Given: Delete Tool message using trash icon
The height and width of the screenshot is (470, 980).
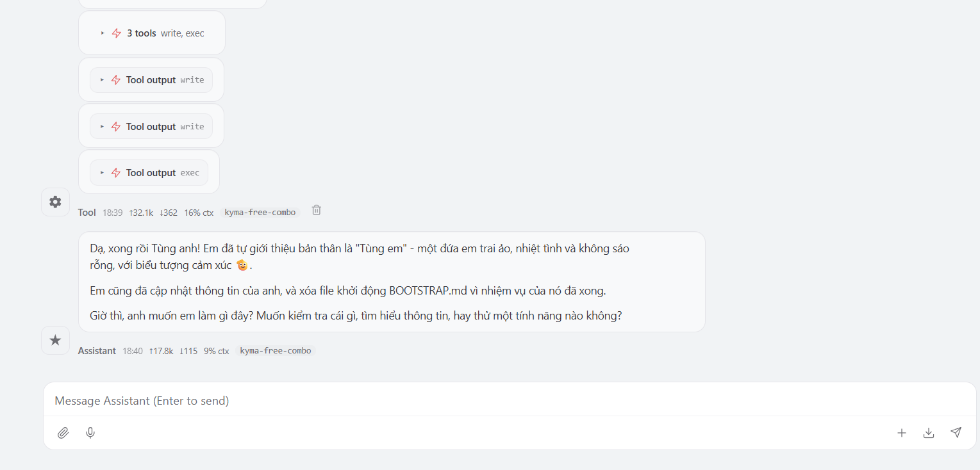Looking at the screenshot, I should click(x=316, y=210).
